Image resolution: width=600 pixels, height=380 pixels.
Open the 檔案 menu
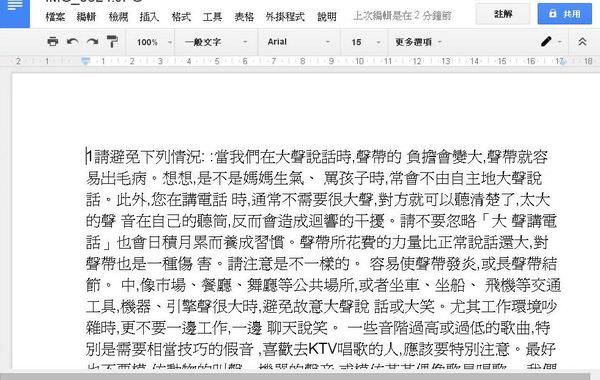tap(55, 16)
